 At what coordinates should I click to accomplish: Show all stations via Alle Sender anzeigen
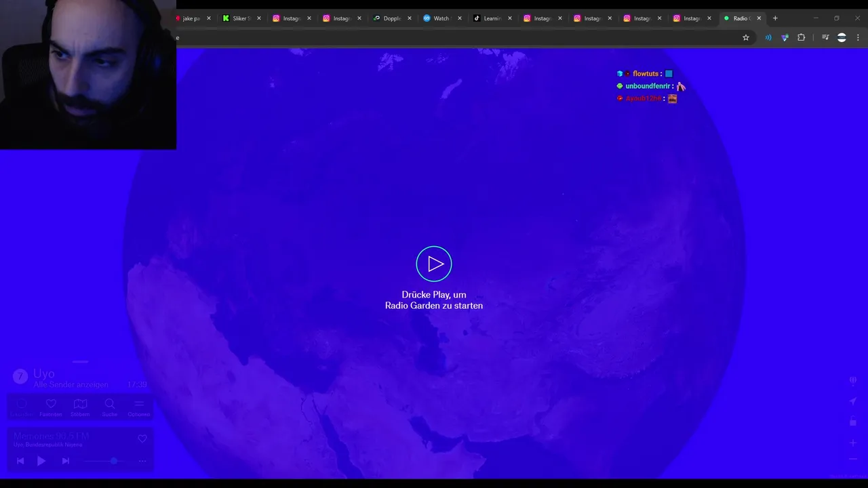71,384
